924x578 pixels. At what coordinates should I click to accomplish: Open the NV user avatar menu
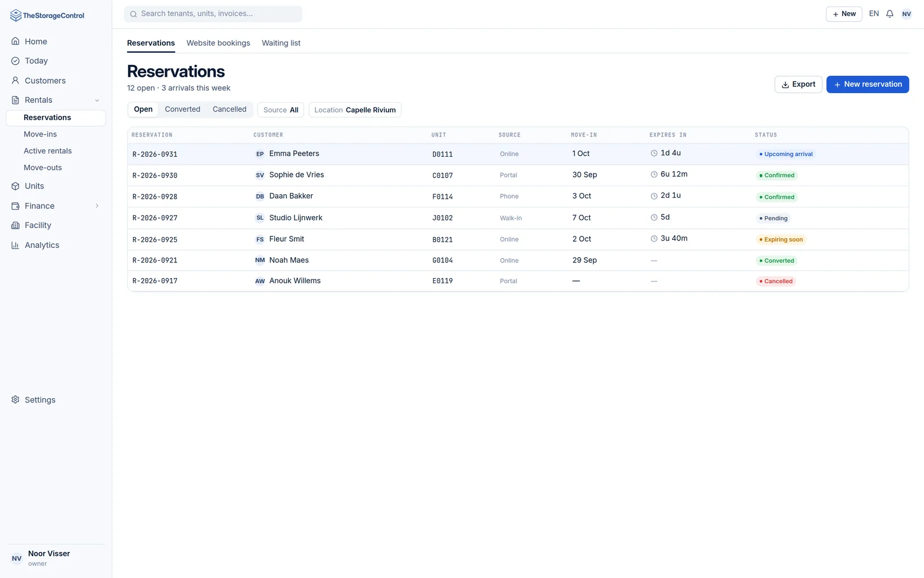pos(907,14)
